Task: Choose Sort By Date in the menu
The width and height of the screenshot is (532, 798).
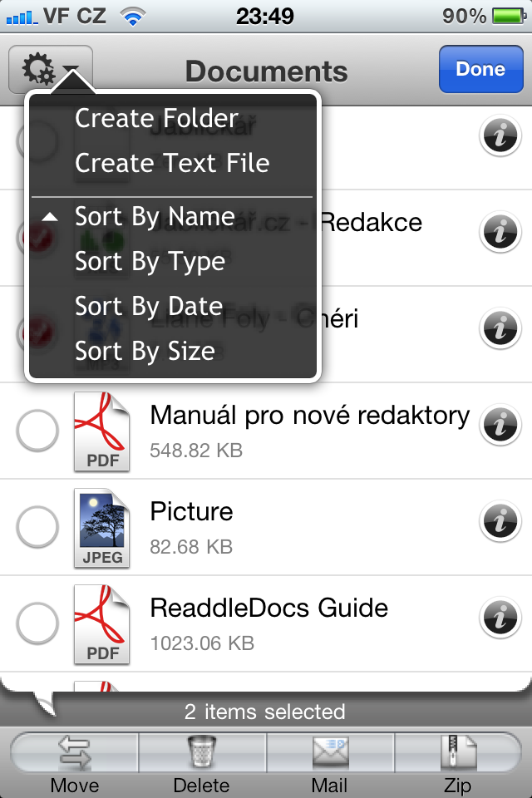Action: (147, 306)
